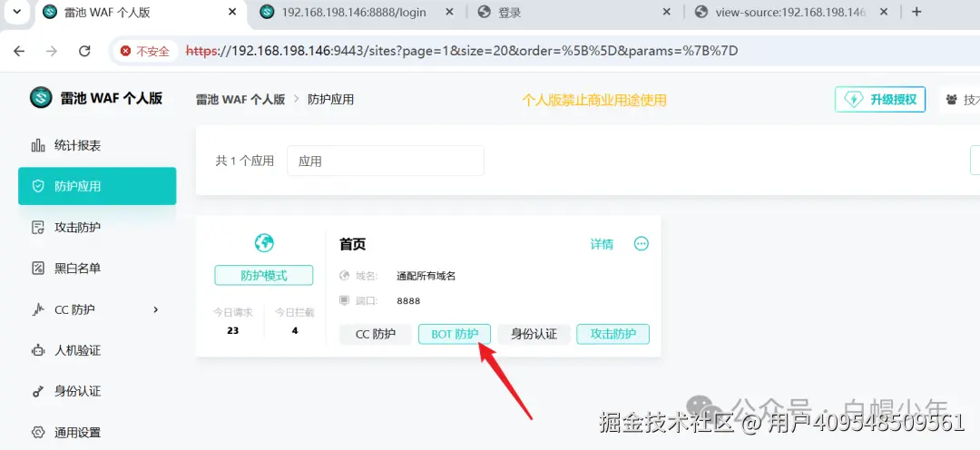Screen dimensions: 980x450
Task: Open 黑白名单 in the sidebar
Action: (97, 269)
